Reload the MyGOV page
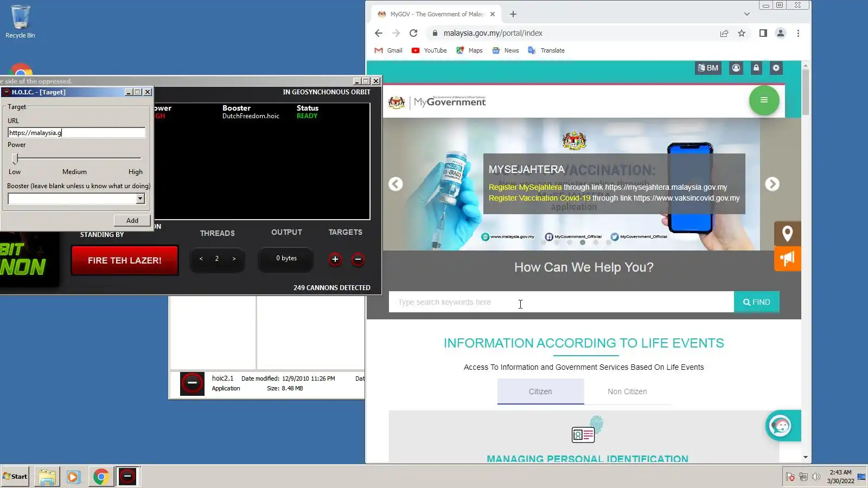The image size is (868, 488). [x=413, y=33]
